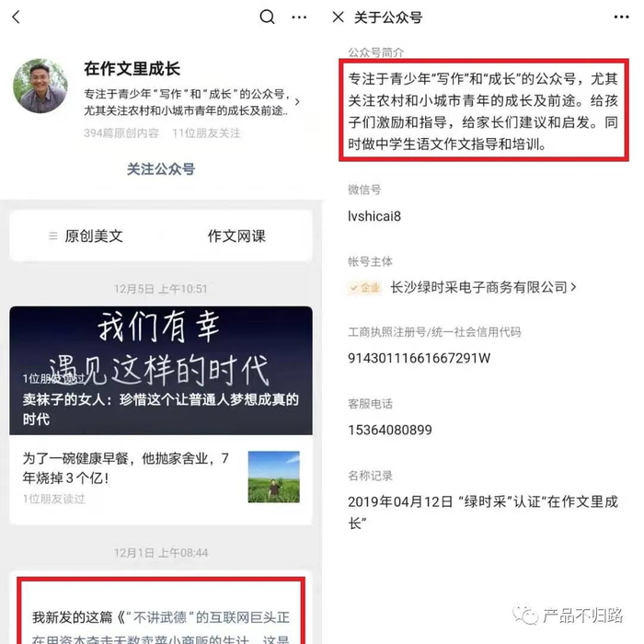Image resolution: width=644 pixels, height=644 pixels.
Task: Click the 关注公众号 follow button
Action: (161, 168)
